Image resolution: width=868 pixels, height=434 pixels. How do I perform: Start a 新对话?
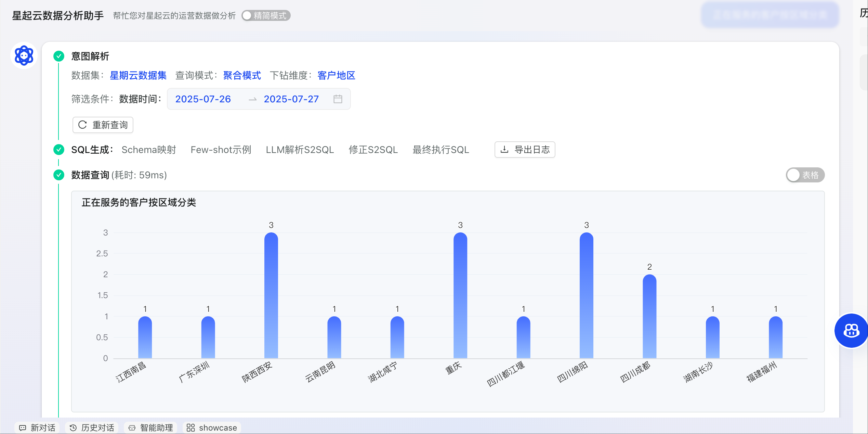coord(37,427)
